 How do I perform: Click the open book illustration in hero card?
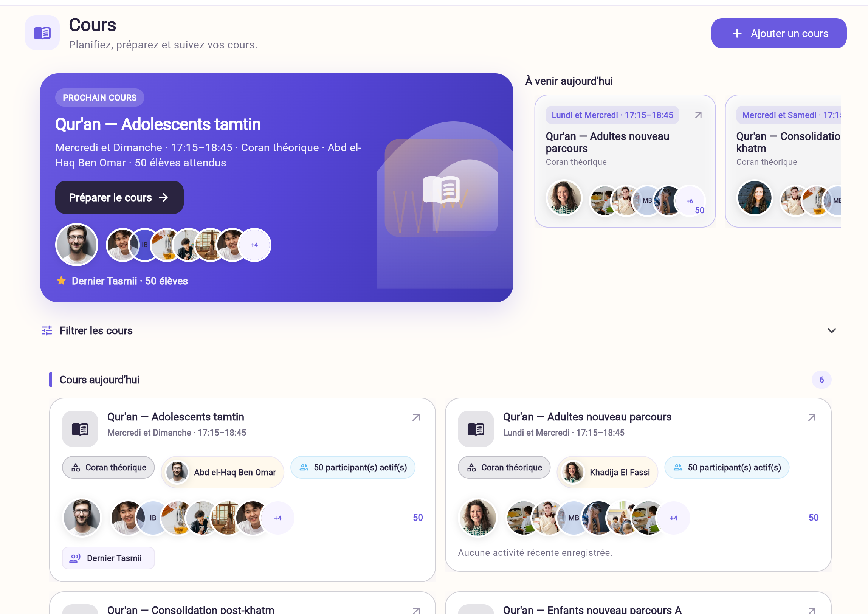[x=441, y=189]
